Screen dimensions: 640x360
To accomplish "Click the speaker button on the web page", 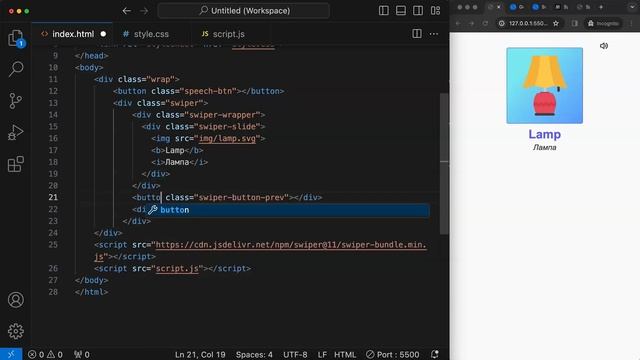I will pyautogui.click(x=604, y=46).
